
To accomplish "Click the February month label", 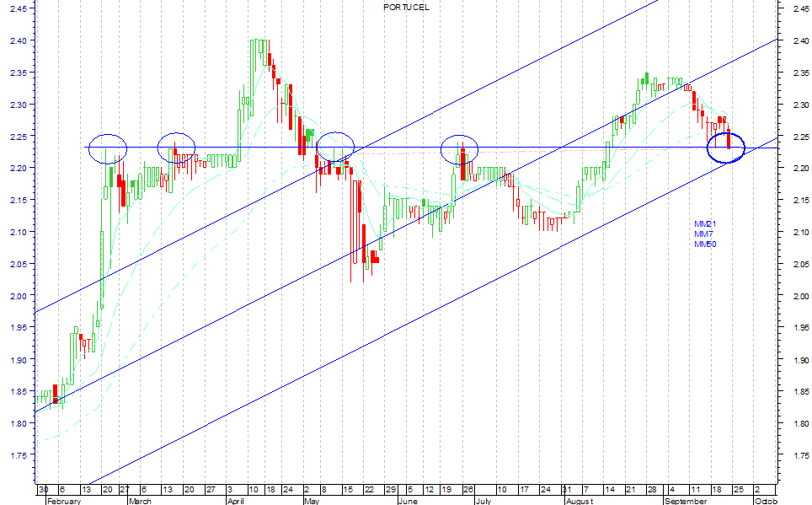I will point(64,501).
